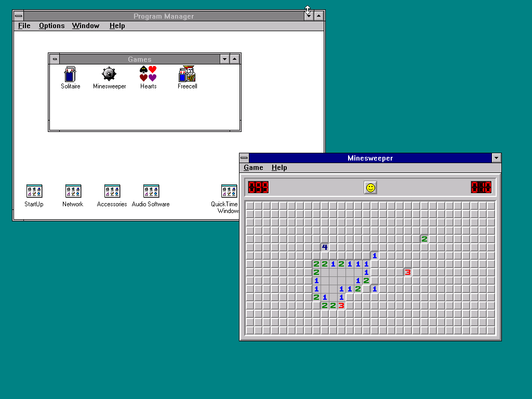Open Program Manager File menu

tap(24, 26)
